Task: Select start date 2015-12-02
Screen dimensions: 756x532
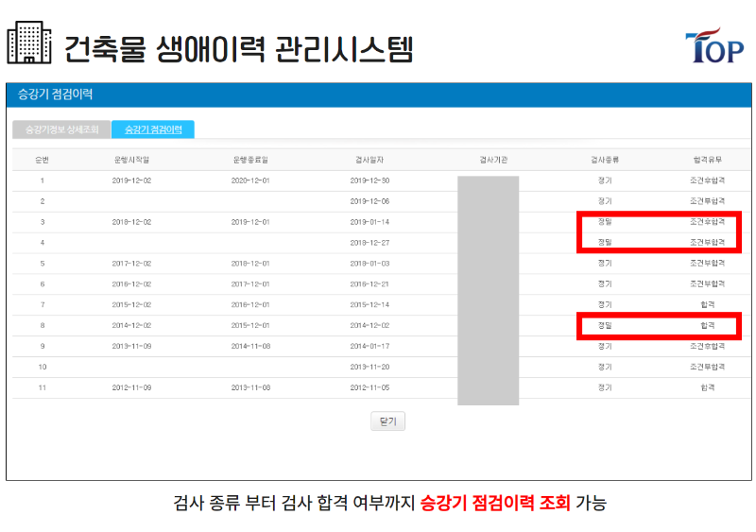Action: click(x=131, y=305)
